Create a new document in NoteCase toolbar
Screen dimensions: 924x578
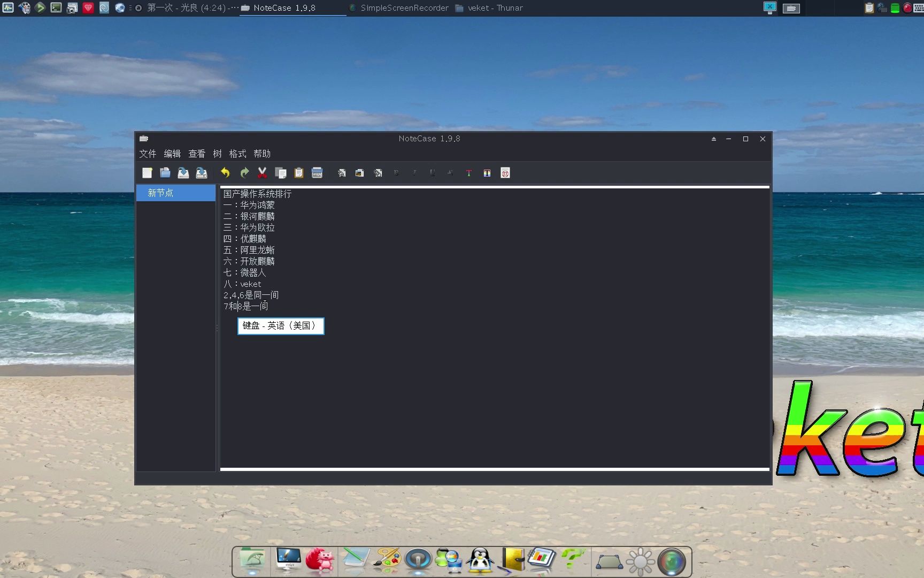coord(147,173)
